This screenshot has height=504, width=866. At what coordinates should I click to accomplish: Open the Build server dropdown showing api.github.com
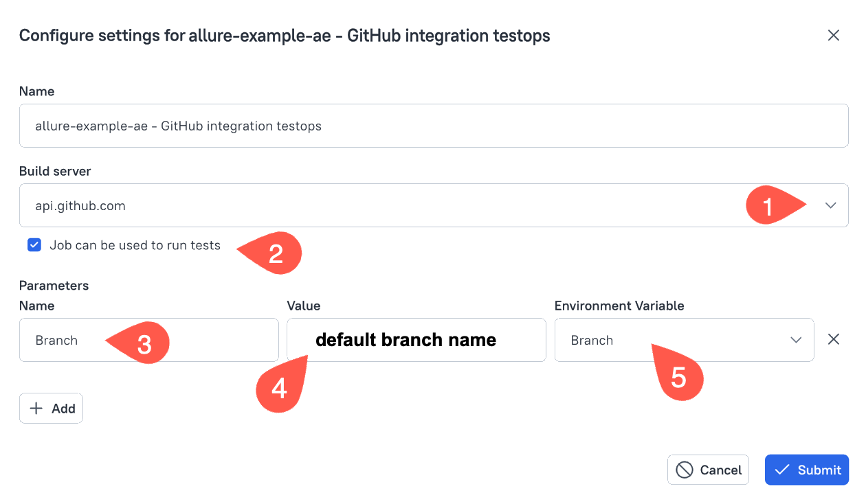pos(385,205)
